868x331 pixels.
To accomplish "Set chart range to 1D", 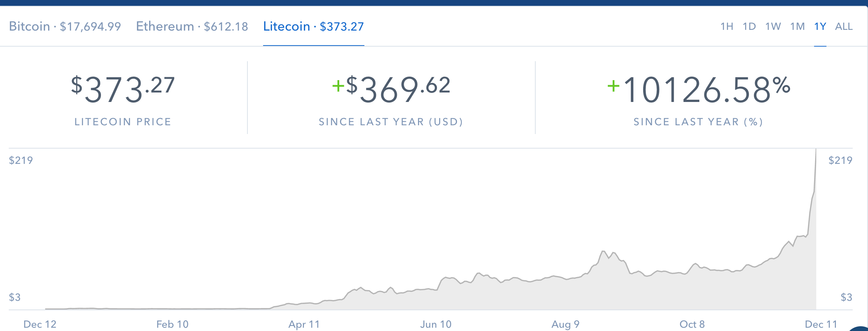I will click(749, 27).
